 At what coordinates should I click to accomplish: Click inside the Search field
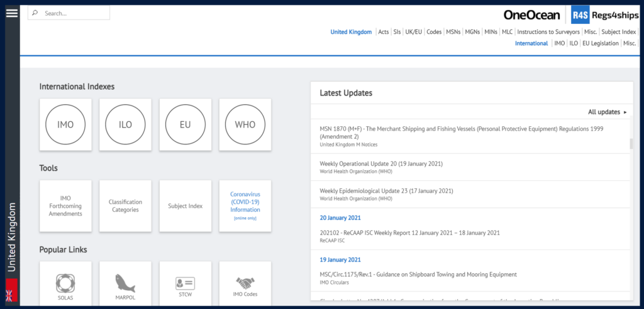[x=69, y=13]
